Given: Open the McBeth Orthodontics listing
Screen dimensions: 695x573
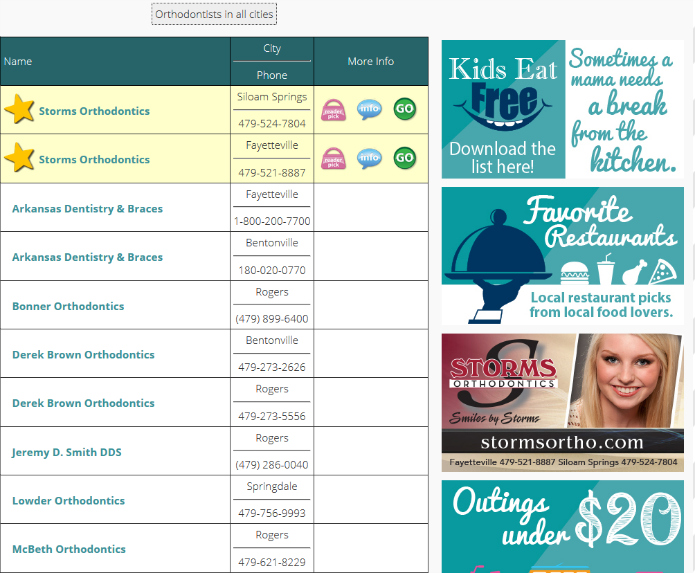Looking at the screenshot, I should pyautogui.click(x=69, y=549).
